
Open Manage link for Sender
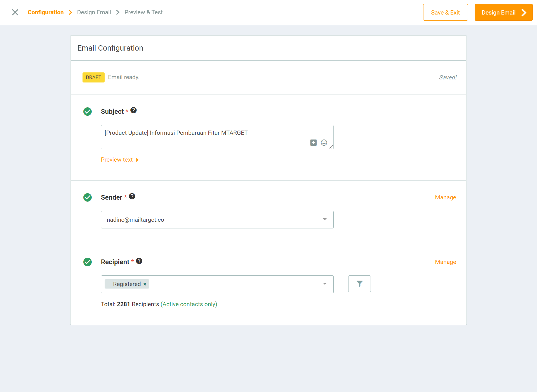pyautogui.click(x=445, y=197)
